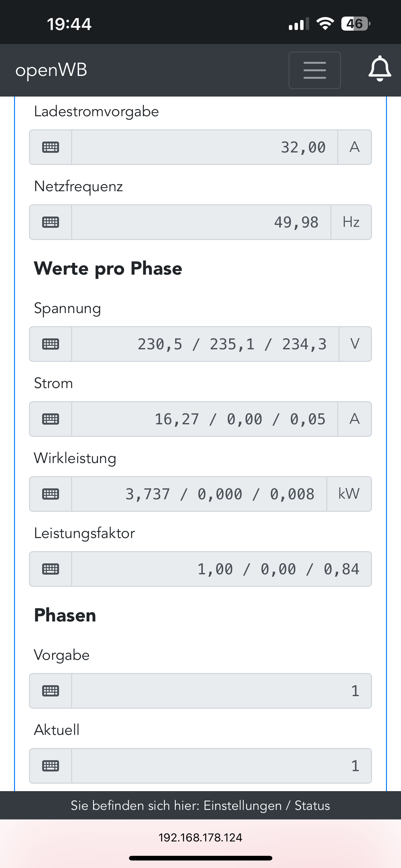Click keyboard icon in Wirkleistung row
The image size is (401, 868).
coord(51,494)
